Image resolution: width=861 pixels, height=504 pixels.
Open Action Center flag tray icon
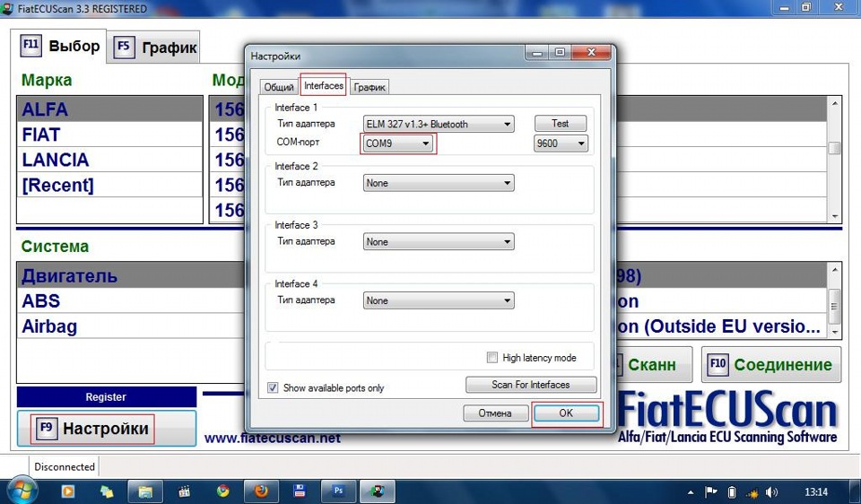[710, 492]
